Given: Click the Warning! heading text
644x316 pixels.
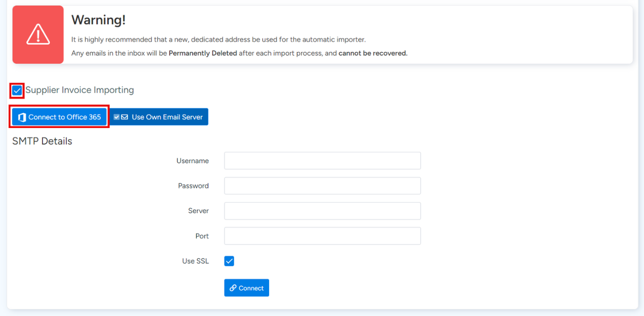Looking at the screenshot, I should tap(98, 20).
